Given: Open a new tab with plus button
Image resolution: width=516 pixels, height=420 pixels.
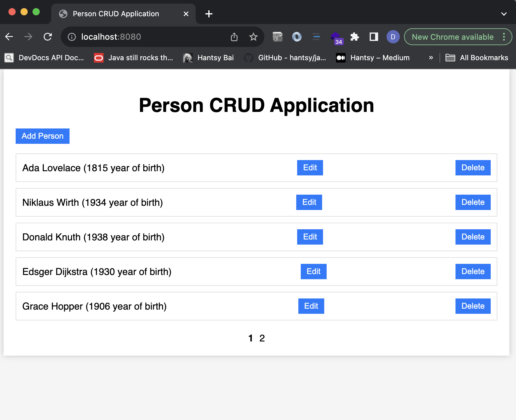Looking at the screenshot, I should [209, 14].
